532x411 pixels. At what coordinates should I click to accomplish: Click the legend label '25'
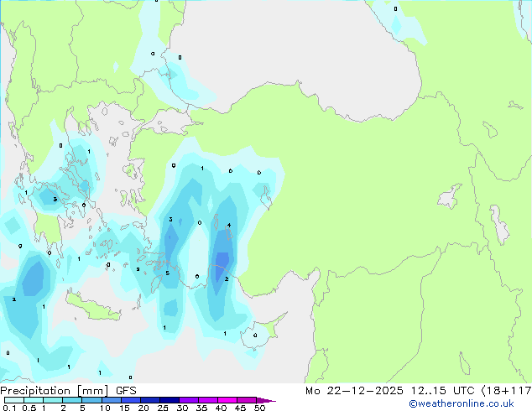pos(163,408)
